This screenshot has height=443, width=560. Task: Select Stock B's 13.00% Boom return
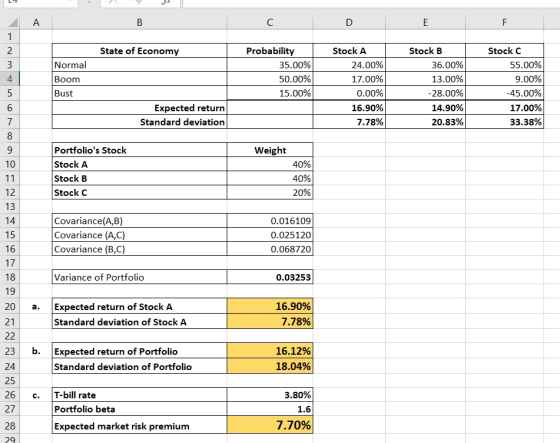(425, 79)
